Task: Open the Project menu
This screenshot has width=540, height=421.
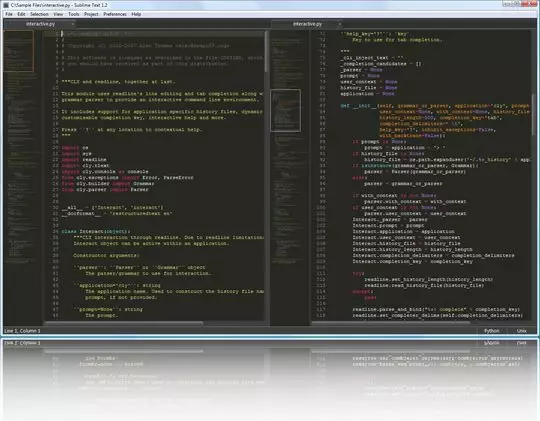Action: [91, 14]
